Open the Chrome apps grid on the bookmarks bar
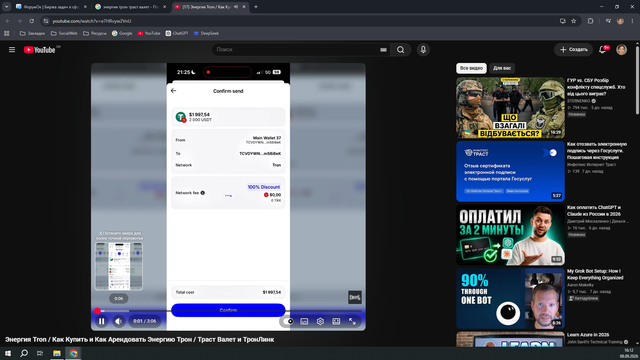The width and height of the screenshot is (640, 360). (x=7, y=33)
